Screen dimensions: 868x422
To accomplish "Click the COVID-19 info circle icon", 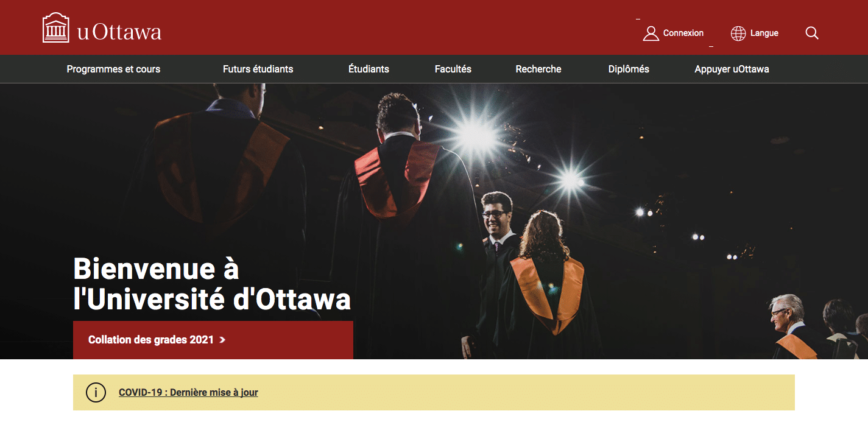I will 96,393.
